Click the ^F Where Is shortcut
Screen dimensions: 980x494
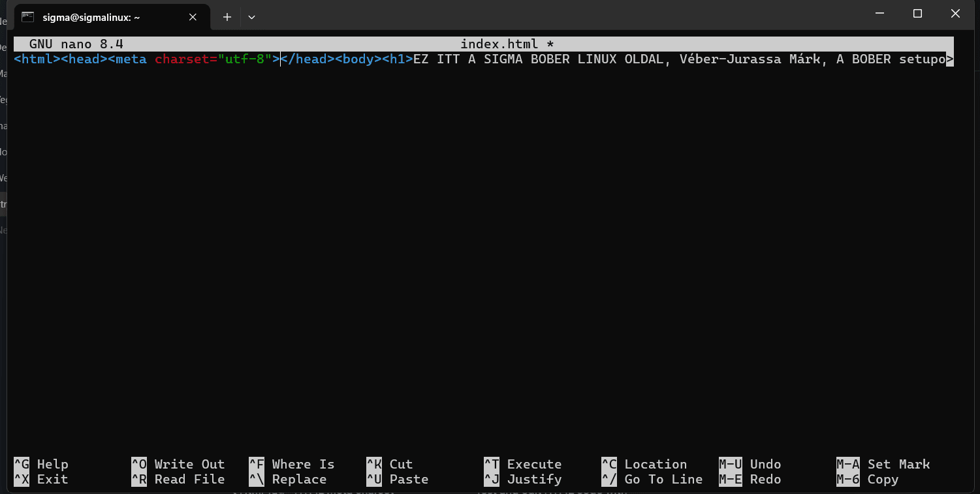[x=292, y=464]
